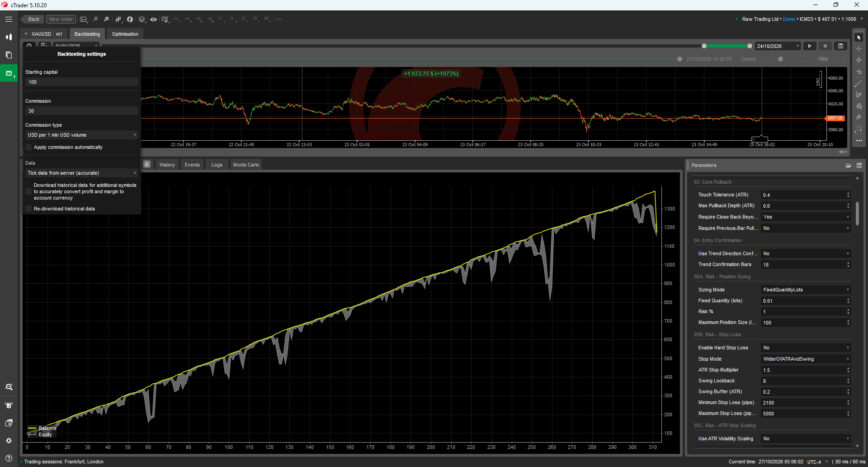Open the Trade candlestick section in sidebar
This screenshot has height=467, width=868.
click(x=9, y=37)
